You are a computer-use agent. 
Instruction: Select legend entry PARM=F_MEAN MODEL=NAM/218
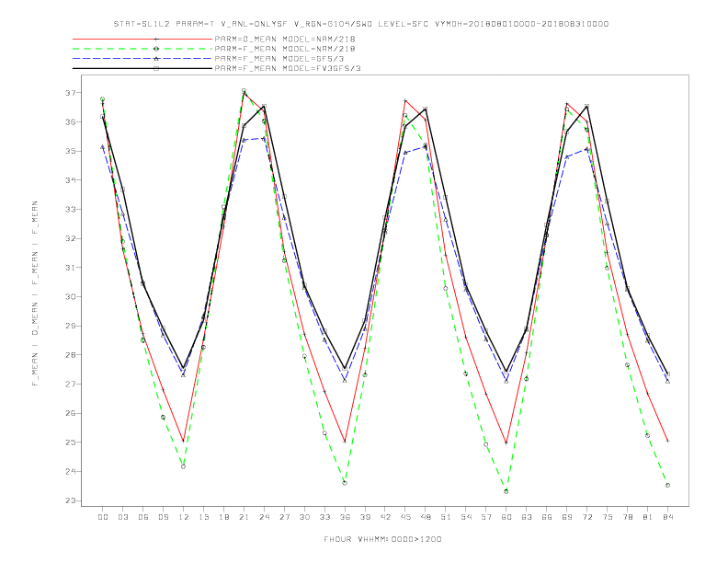pos(285,49)
